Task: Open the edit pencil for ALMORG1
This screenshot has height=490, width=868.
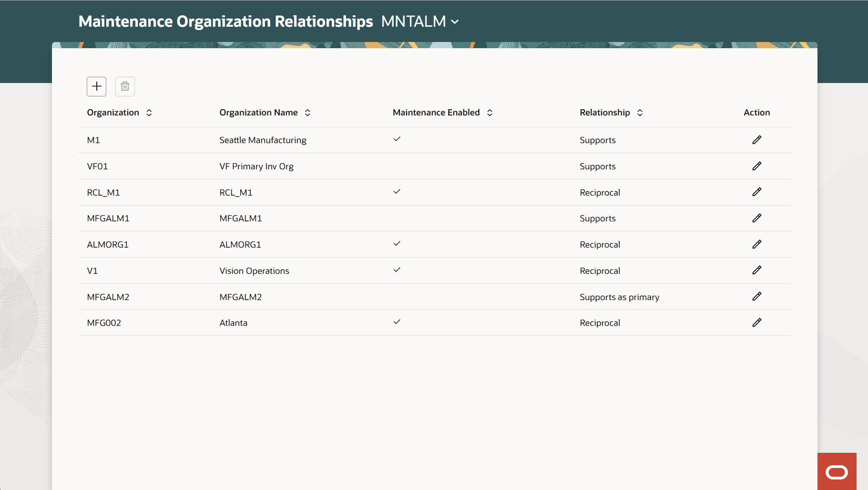Action: [x=757, y=244]
